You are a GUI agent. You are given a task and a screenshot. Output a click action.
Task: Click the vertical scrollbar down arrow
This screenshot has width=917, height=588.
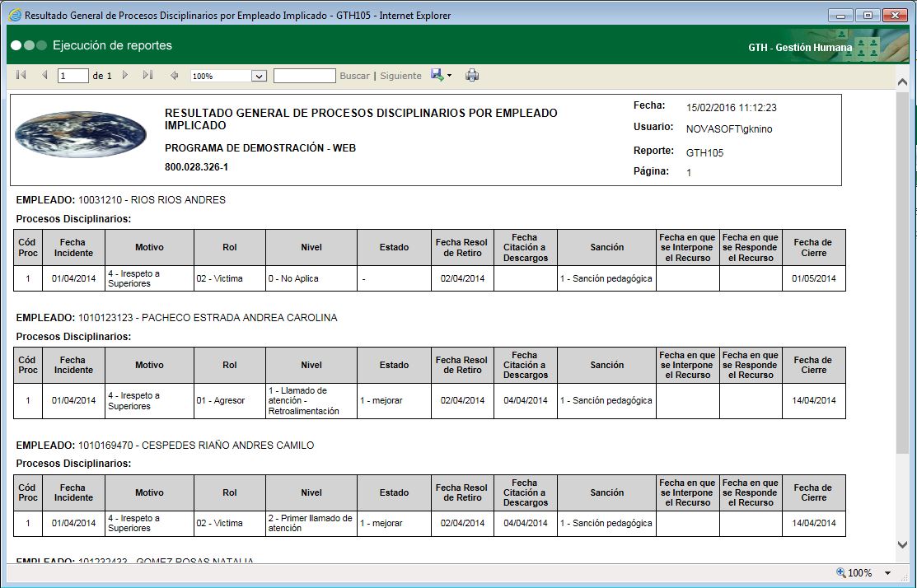903,545
